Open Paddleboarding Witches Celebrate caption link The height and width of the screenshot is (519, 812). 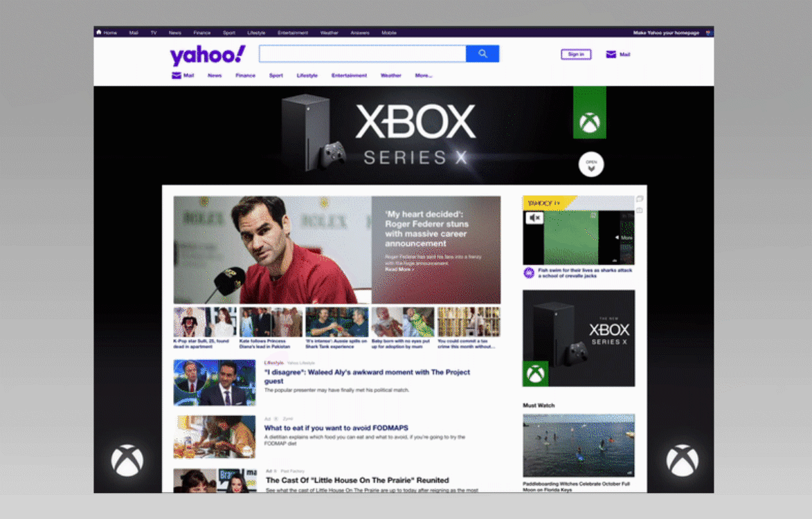coord(577,487)
